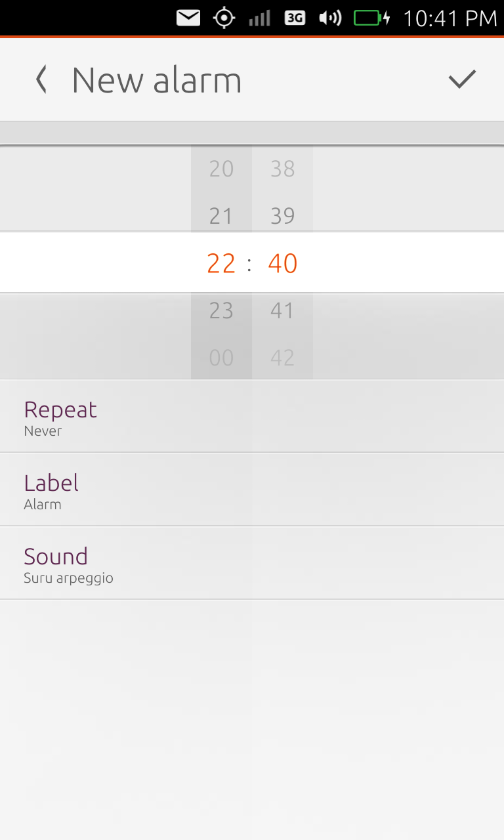This screenshot has width=504, height=840.
Task: Tap the 3G network indicator
Action: (x=295, y=18)
